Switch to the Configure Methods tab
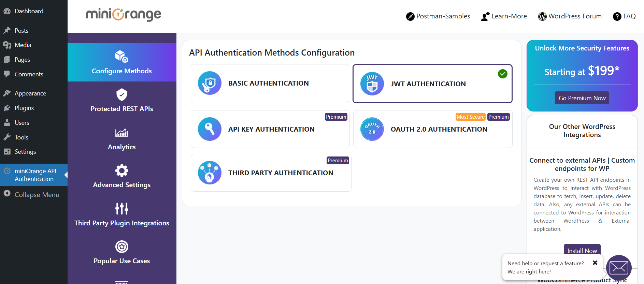644x284 pixels. coord(122,62)
